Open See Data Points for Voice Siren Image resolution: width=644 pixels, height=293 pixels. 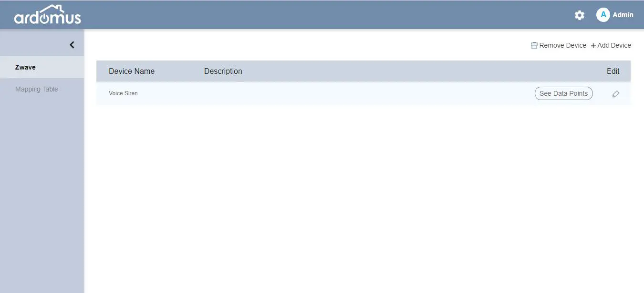pyautogui.click(x=563, y=93)
